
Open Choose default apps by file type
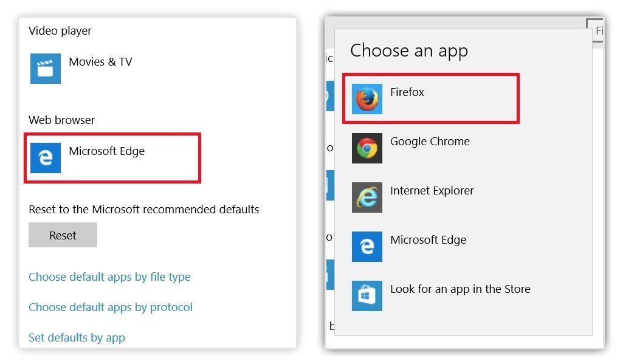pyautogui.click(x=109, y=277)
